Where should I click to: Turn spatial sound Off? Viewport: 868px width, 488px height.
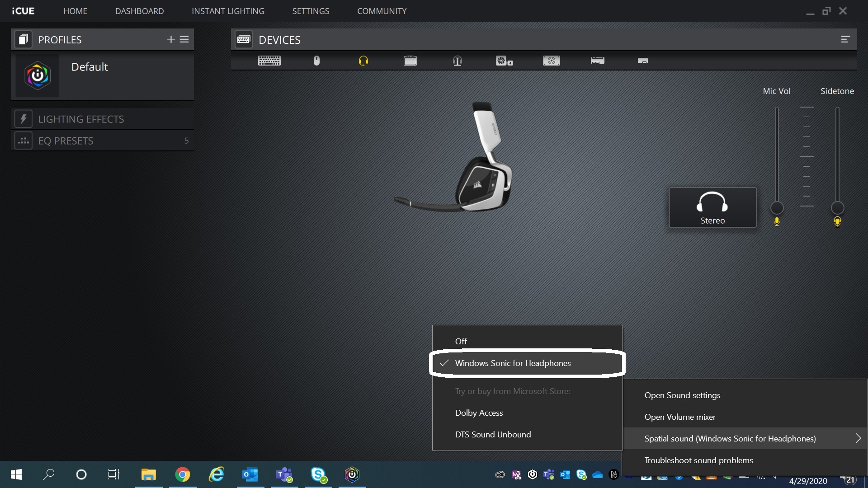pyautogui.click(x=527, y=341)
